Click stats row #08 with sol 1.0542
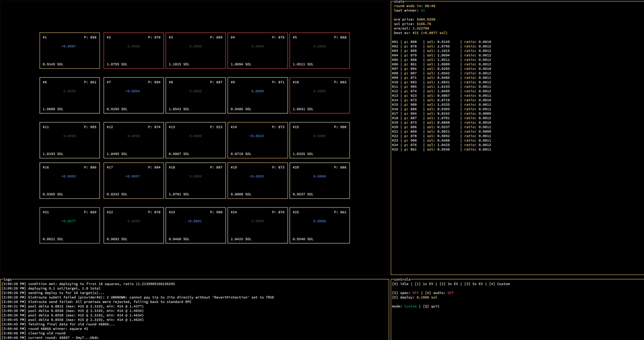Viewport: 644px width, 340px height. (442, 73)
